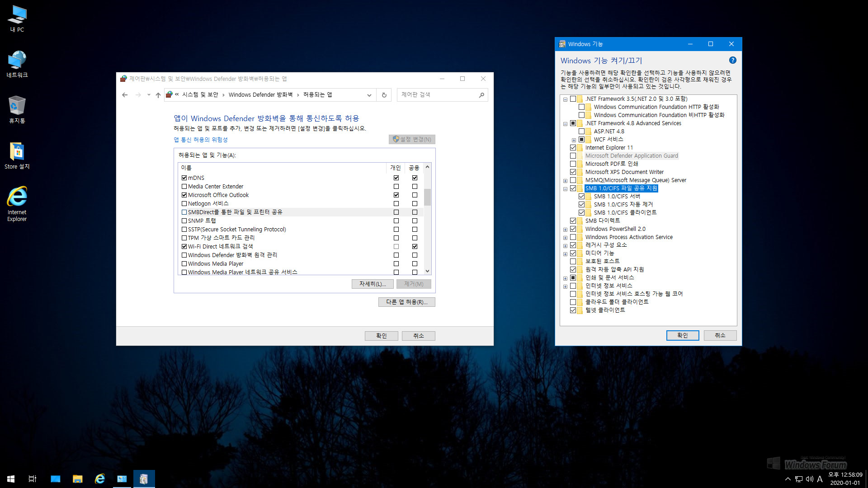Uncheck Internet Explorer 11 feature
Viewport: 868px width, 488px height.
573,148
